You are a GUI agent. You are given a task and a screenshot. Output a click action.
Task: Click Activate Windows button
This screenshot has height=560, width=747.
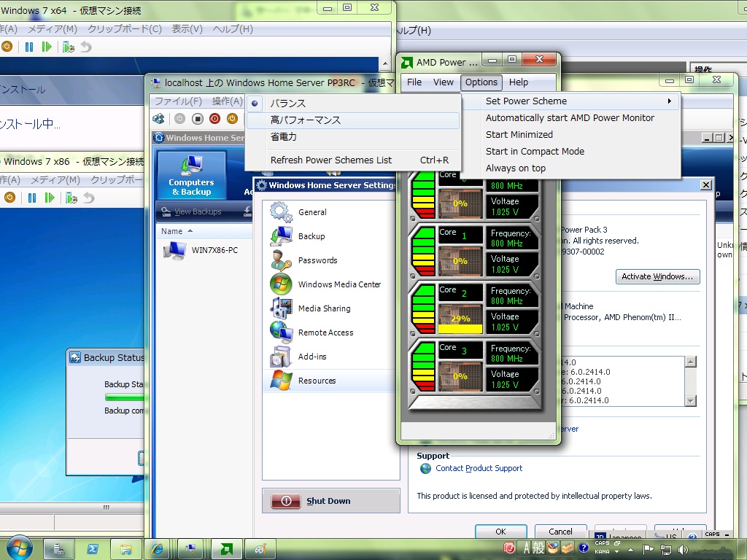(657, 276)
